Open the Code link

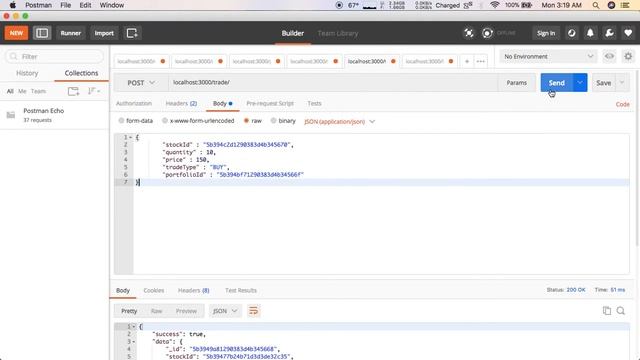pyautogui.click(x=622, y=104)
